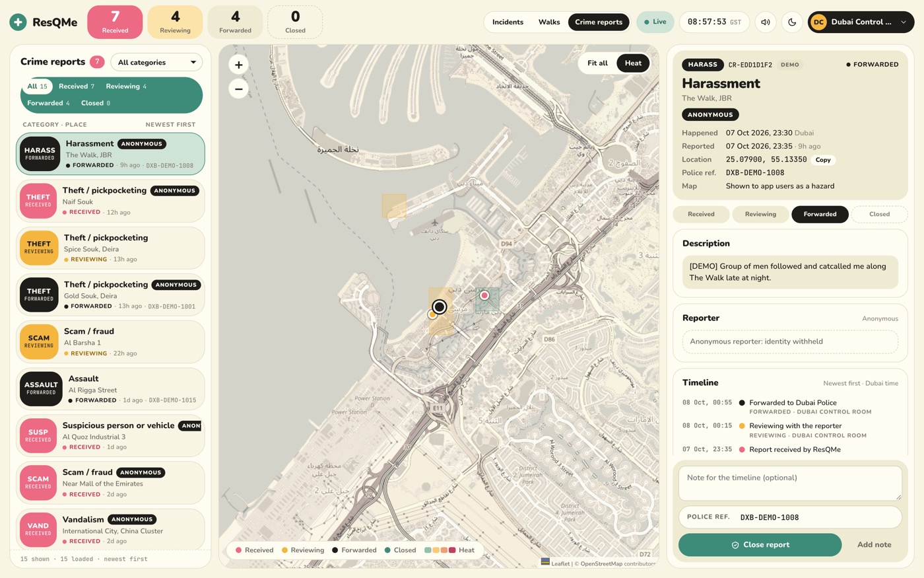
Task: Filter list by Forwarded 4
Action: tap(49, 103)
